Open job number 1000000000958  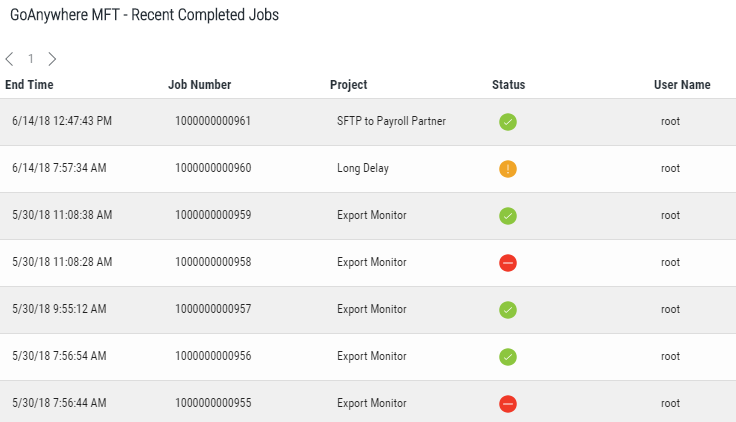coord(213,262)
